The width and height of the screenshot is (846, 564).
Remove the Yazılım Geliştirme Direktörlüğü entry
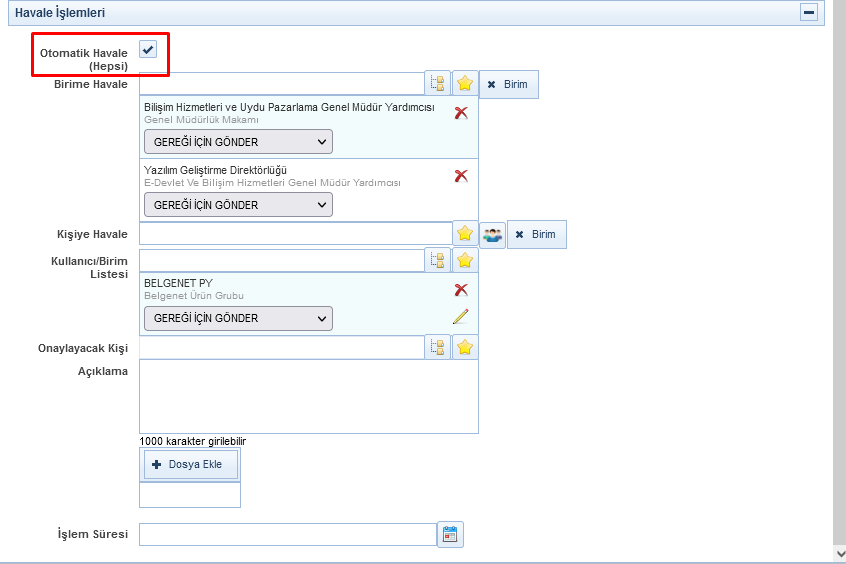coord(461,176)
